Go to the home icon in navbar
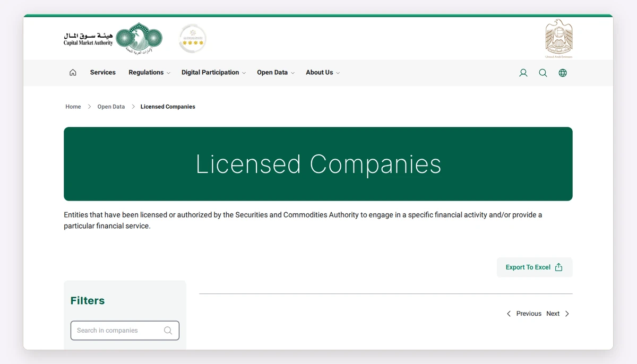The image size is (637, 364). point(73,73)
